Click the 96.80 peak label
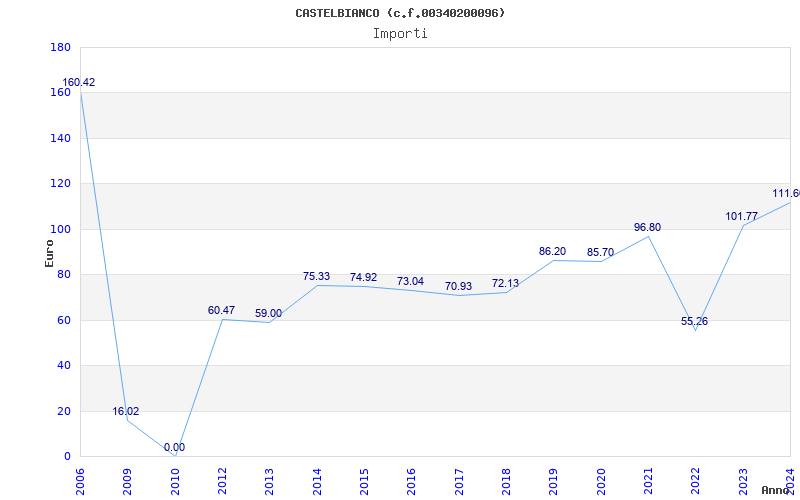 (x=647, y=228)
